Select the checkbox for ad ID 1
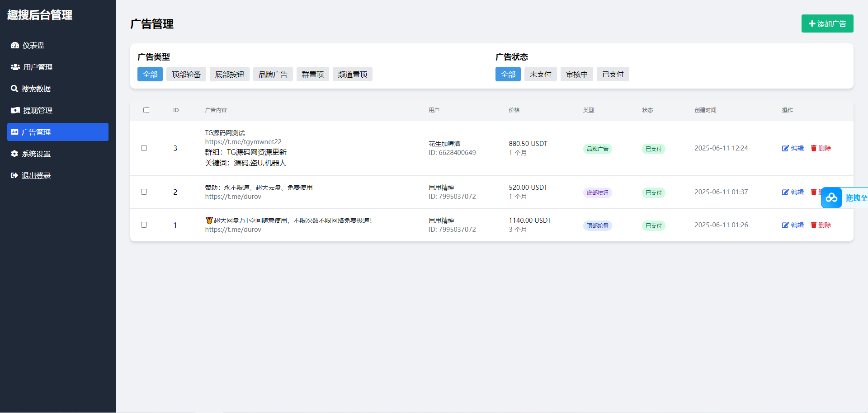This screenshot has width=868, height=413. 144,225
